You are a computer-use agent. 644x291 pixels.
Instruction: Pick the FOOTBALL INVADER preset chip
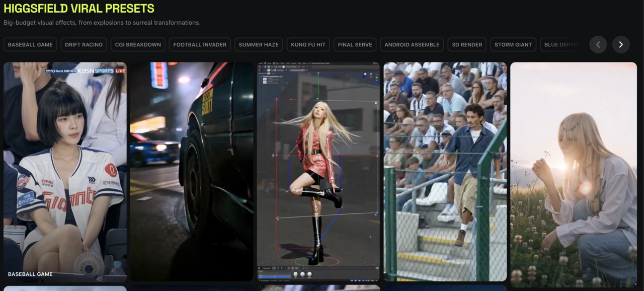(200, 44)
